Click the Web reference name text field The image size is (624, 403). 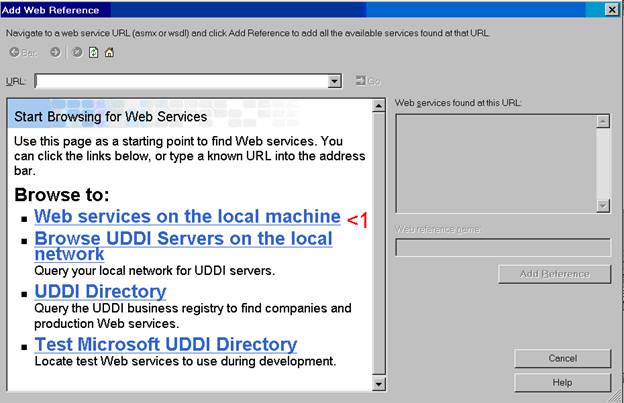tap(502, 247)
